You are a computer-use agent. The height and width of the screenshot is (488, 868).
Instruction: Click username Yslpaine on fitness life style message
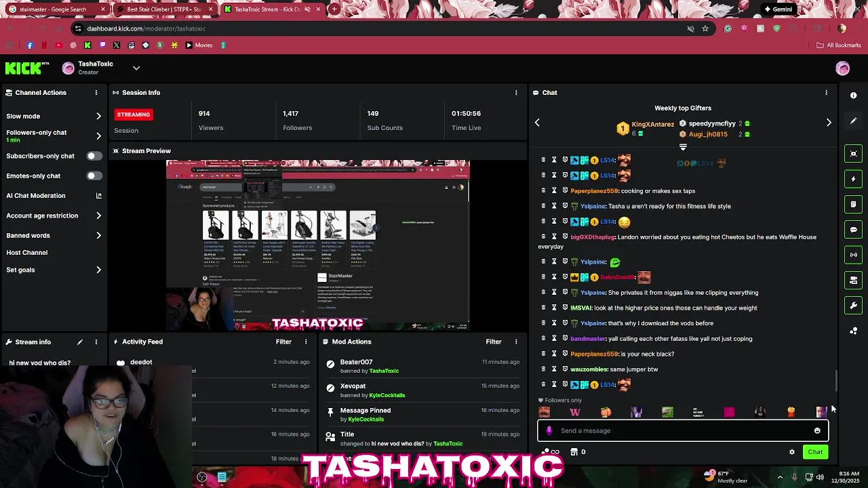pyautogui.click(x=593, y=207)
